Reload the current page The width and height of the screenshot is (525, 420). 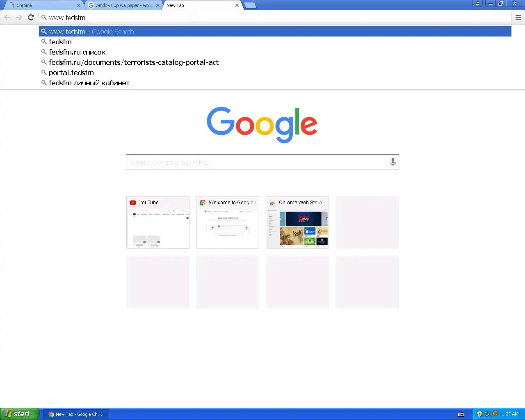31,17
